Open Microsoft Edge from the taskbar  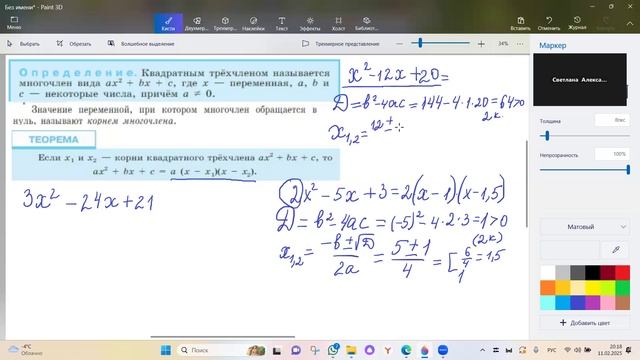click(406, 350)
